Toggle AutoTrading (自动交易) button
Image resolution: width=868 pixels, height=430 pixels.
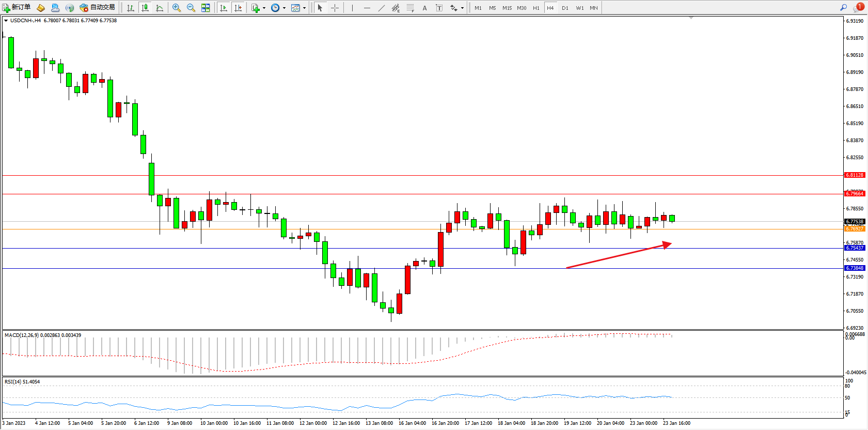pos(97,8)
